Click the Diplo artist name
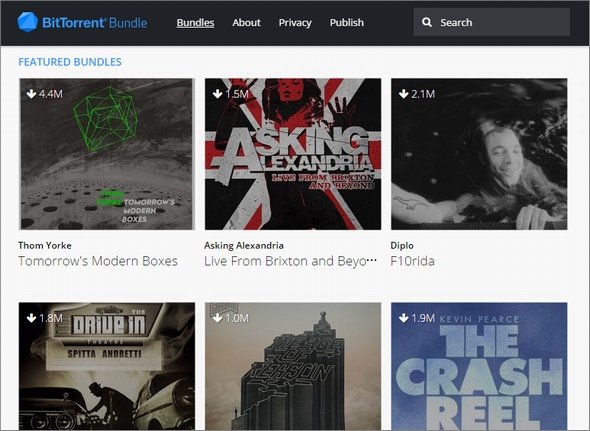Viewport: 590px width, 431px height. click(x=402, y=245)
